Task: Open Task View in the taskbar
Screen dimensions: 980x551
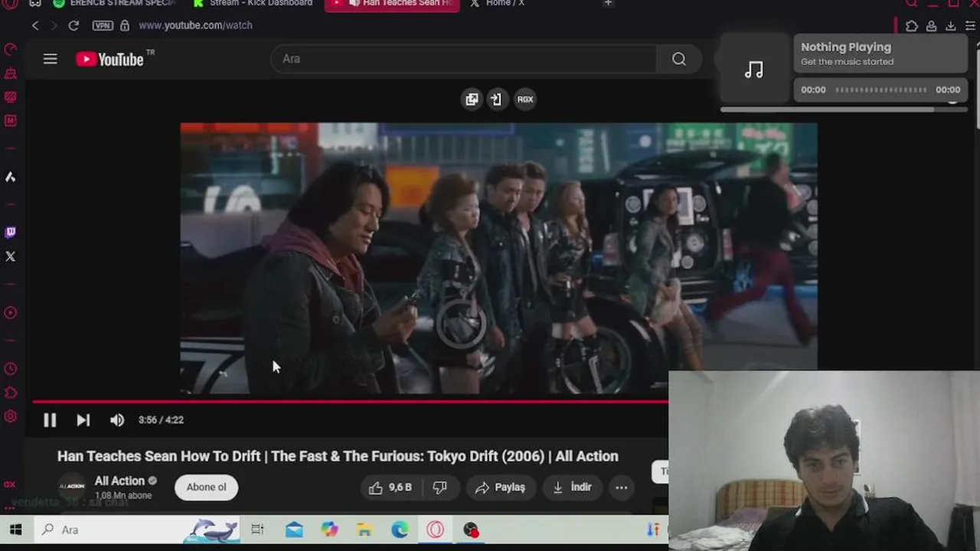Action: tap(257, 530)
